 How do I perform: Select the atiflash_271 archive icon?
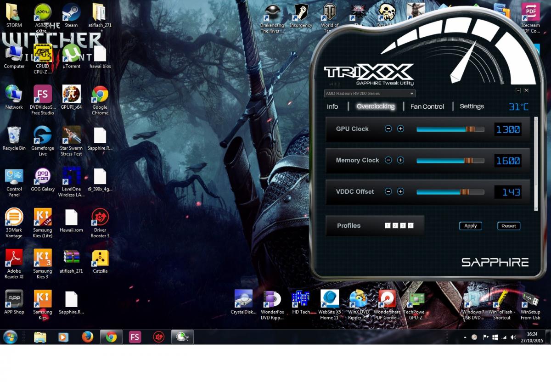pyautogui.click(x=71, y=261)
